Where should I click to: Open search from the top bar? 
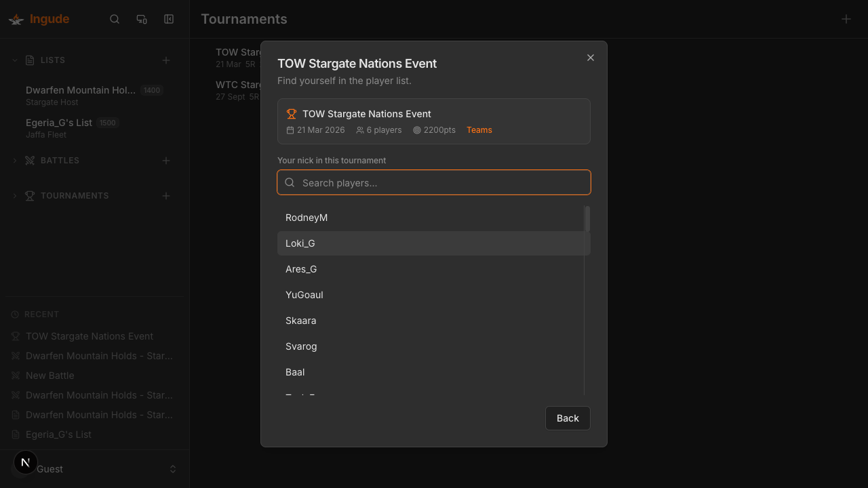click(114, 19)
